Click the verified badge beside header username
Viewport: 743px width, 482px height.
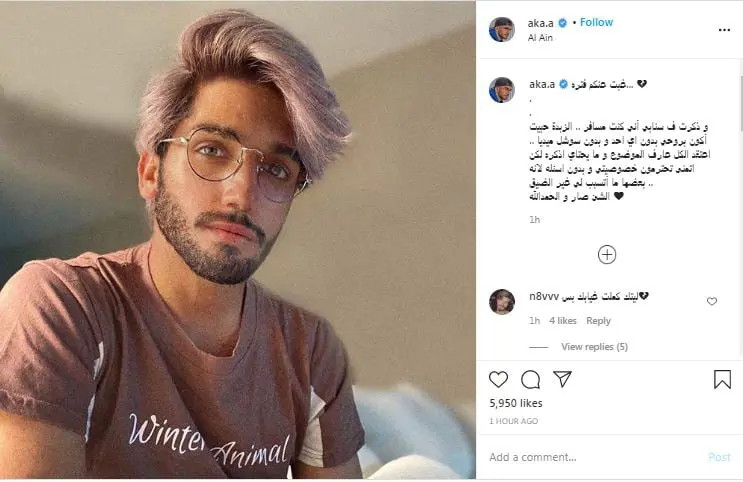(x=562, y=23)
